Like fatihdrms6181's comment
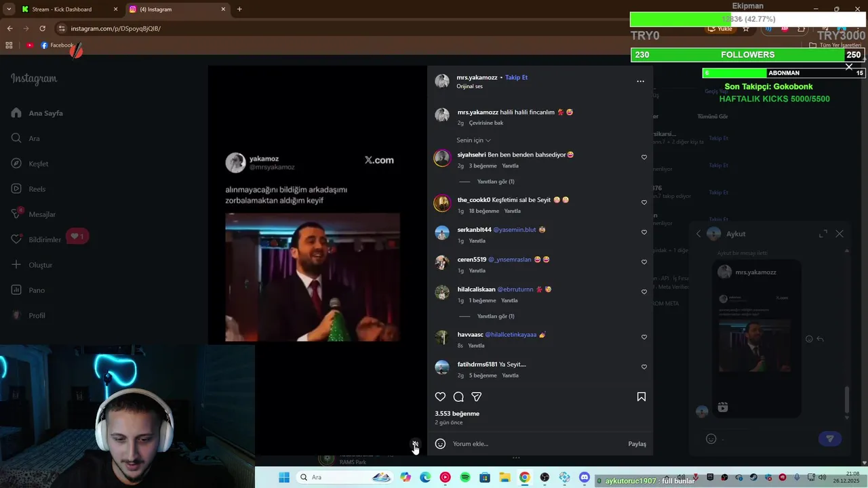The width and height of the screenshot is (868, 488). click(644, 367)
